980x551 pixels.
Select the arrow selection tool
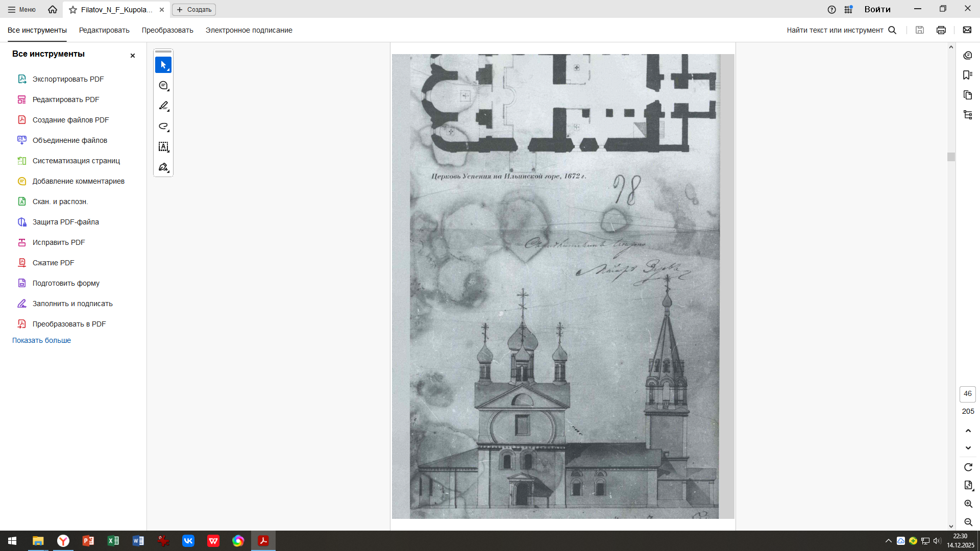pyautogui.click(x=163, y=65)
